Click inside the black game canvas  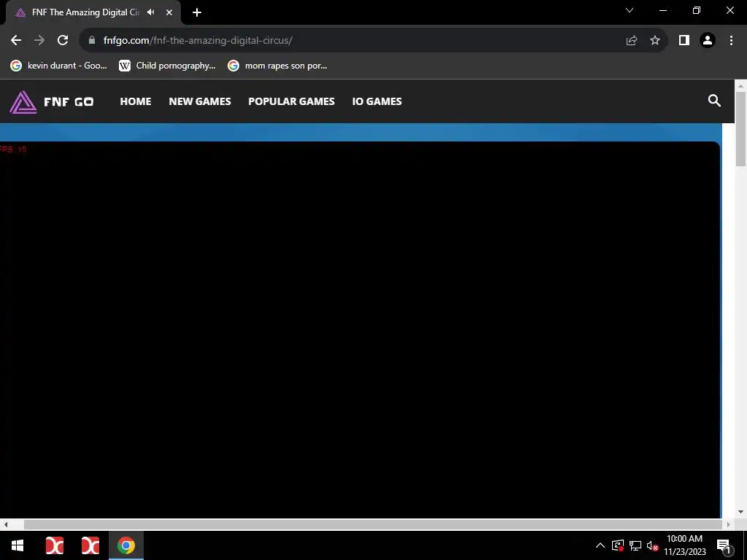360,330
